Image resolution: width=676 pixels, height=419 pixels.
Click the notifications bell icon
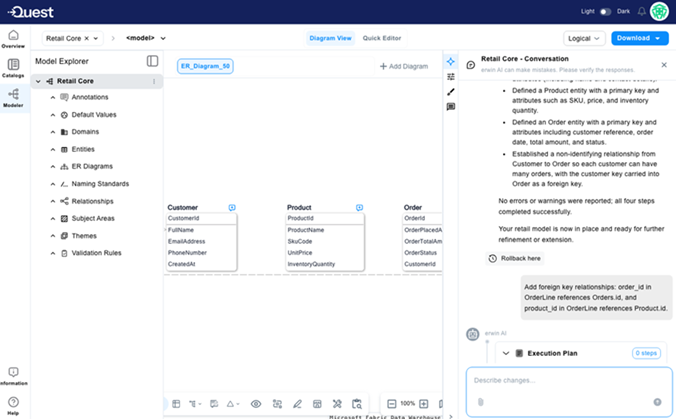coord(642,12)
